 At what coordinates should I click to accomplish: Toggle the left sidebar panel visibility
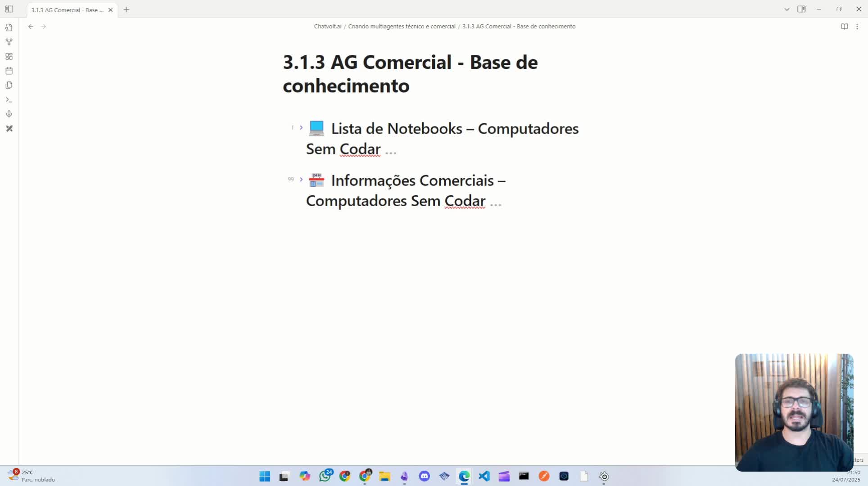tap(9, 9)
